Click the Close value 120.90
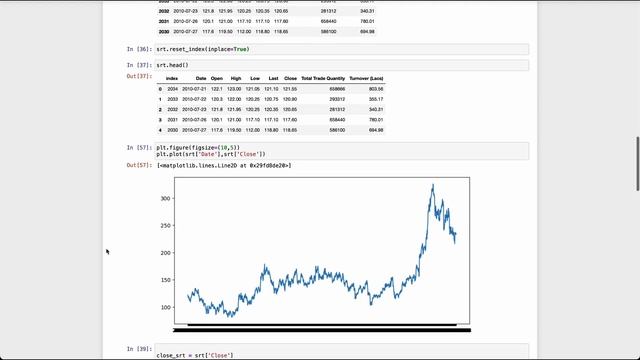Viewport: 640px width, 360px height. click(x=290, y=99)
